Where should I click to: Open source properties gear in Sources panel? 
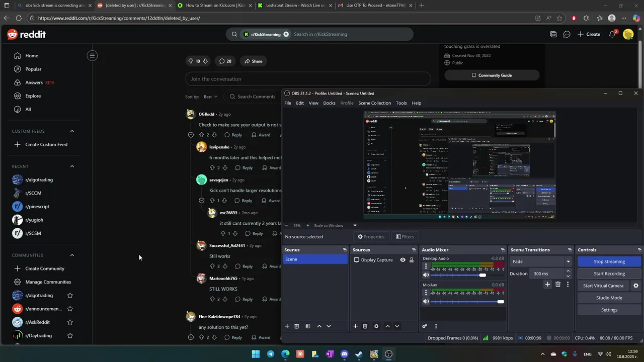[376, 326]
